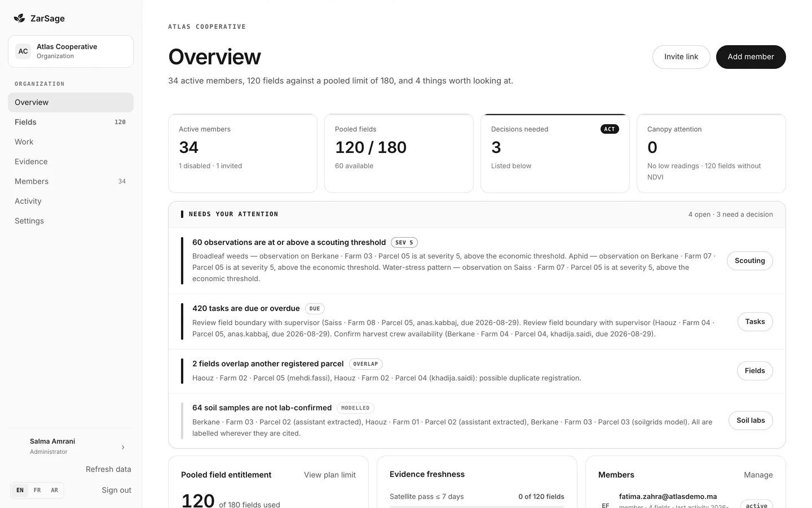Open the Atlas Cooperative organization switcher
812x508 pixels.
point(70,51)
